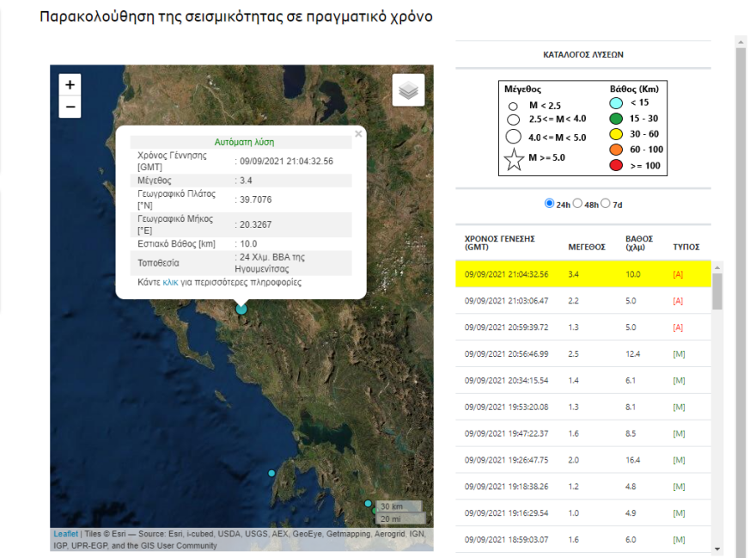Select the 7d time range radio button
The image size is (756, 558).
point(605,203)
